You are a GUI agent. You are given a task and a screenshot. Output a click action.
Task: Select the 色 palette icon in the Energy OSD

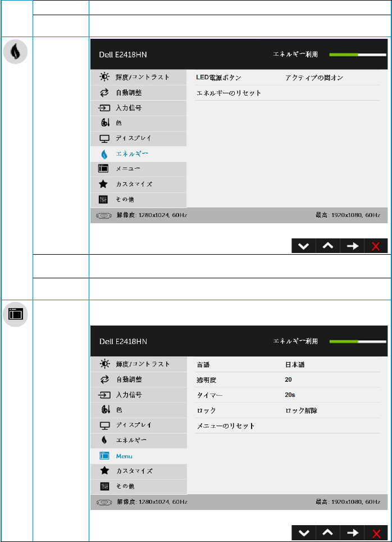pyautogui.click(x=106, y=123)
